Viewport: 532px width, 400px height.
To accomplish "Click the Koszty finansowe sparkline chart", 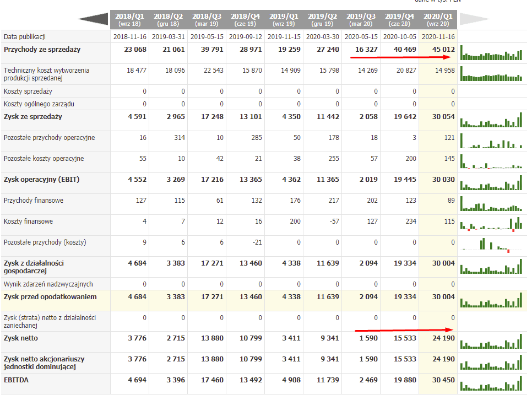I will pos(491,222).
